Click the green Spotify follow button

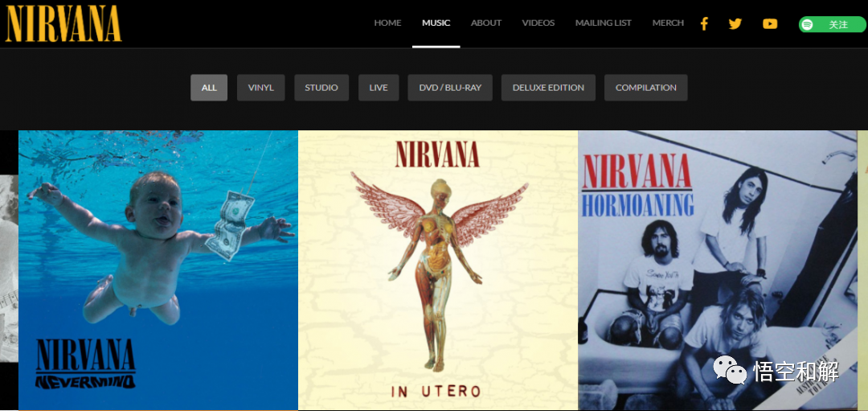(x=832, y=24)
